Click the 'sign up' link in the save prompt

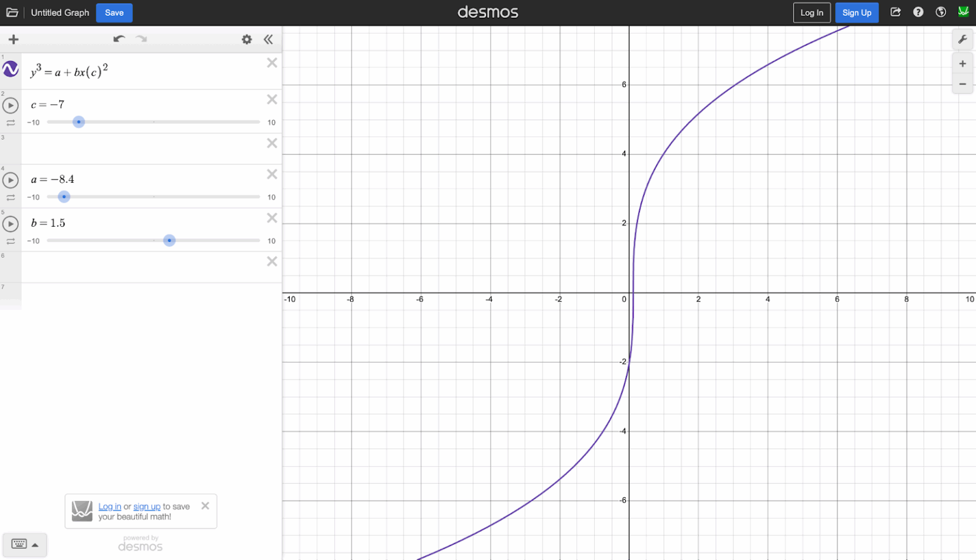point(147,507)
